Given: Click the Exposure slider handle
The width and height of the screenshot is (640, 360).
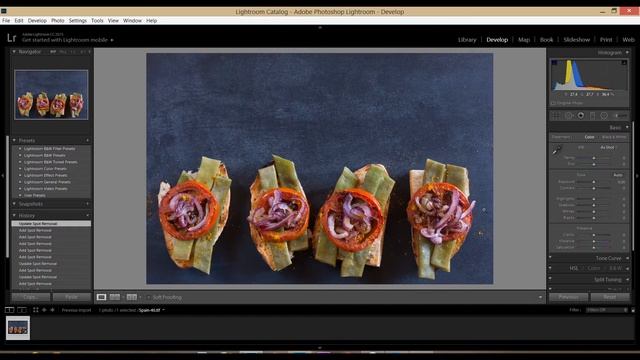Looking at the screenshot, I should tap(594, 182).
